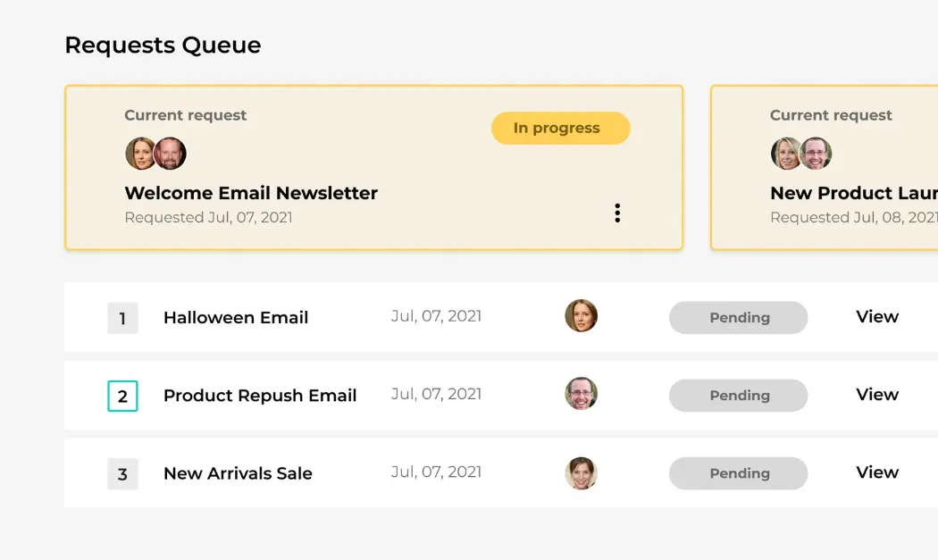
Task: View the Halloween Email request
Action: [x=877, y=316]
